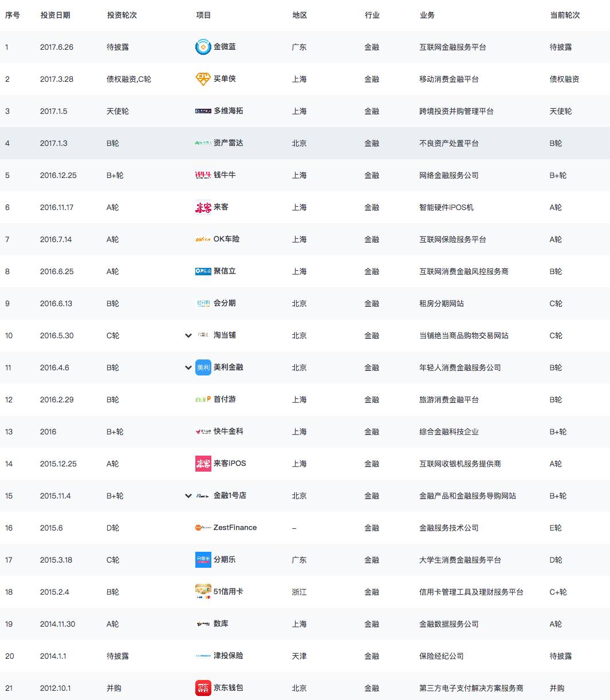Click the 项目 column header
610x700 pixels.
(x=203, y=15)
